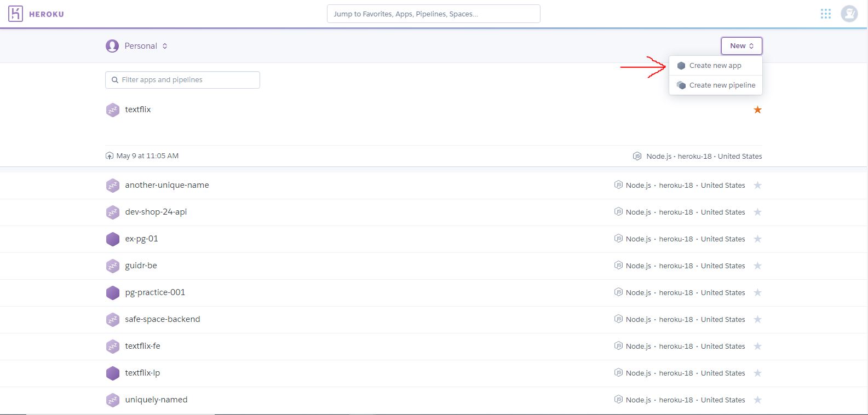Open the safe-space-backend app
Screen dimensions: 868x415
[163, 319]
